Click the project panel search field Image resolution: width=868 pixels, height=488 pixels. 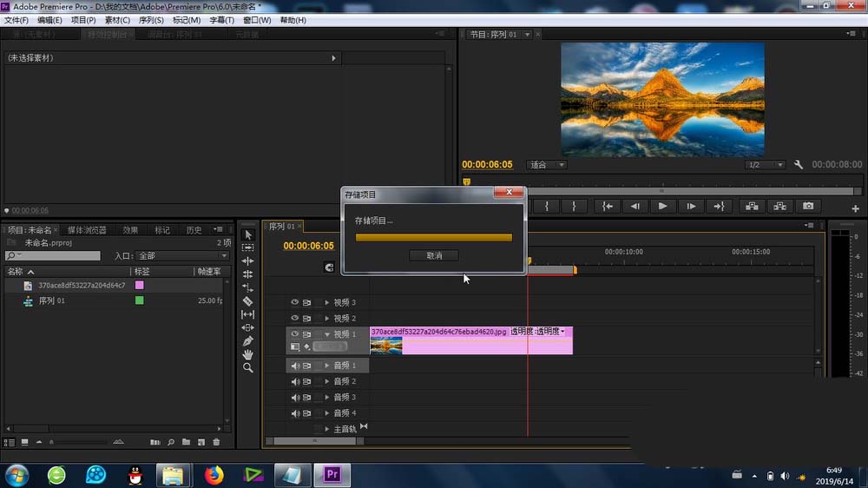53,255
